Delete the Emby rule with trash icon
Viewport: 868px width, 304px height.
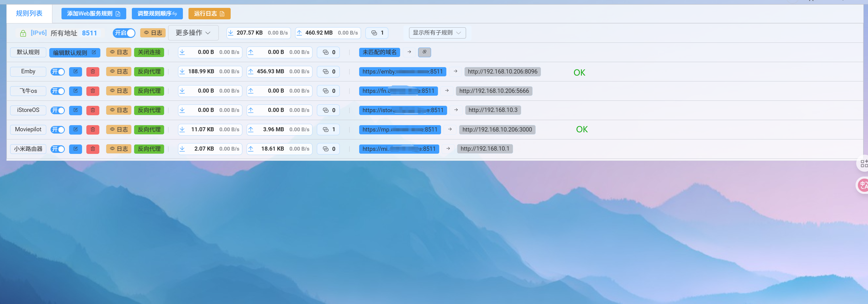click(93, 71)
